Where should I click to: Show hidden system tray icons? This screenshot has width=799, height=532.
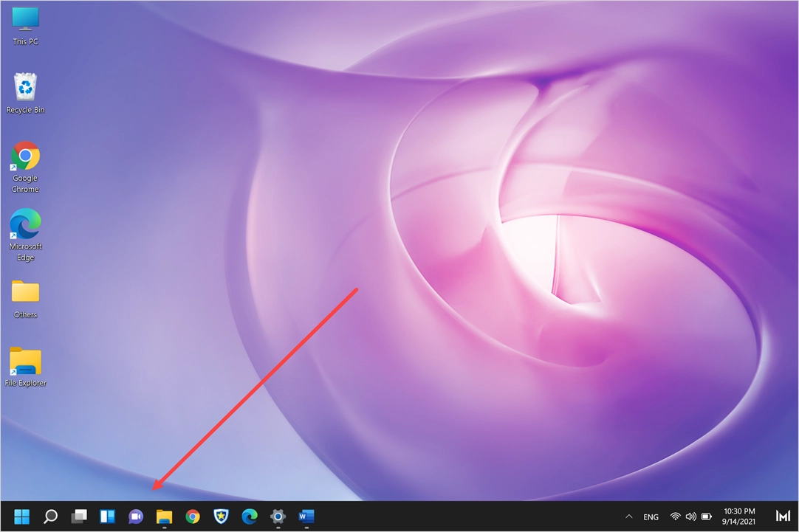629,517
